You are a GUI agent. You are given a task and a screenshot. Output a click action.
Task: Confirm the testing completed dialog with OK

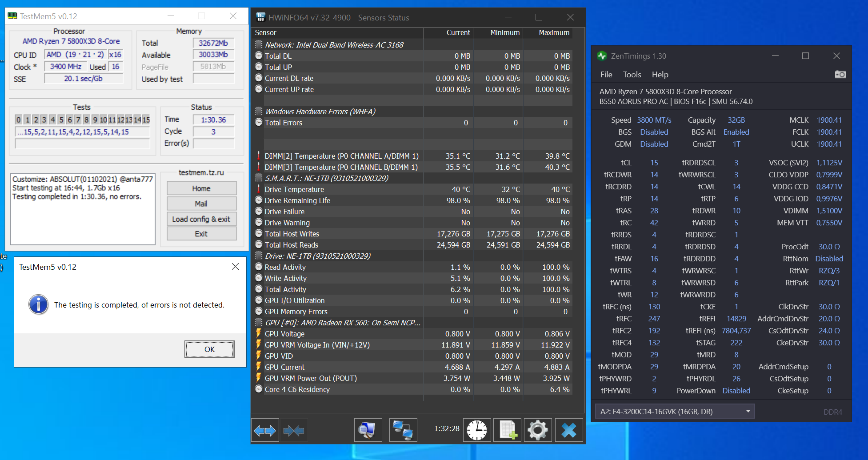[209, 349]
